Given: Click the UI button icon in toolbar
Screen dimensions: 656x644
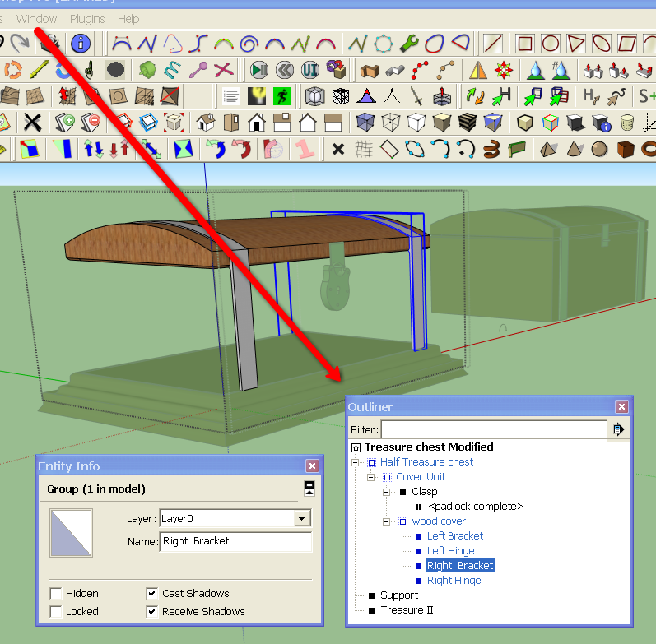Looking at the screenshot, I should (x=309, y=70).
